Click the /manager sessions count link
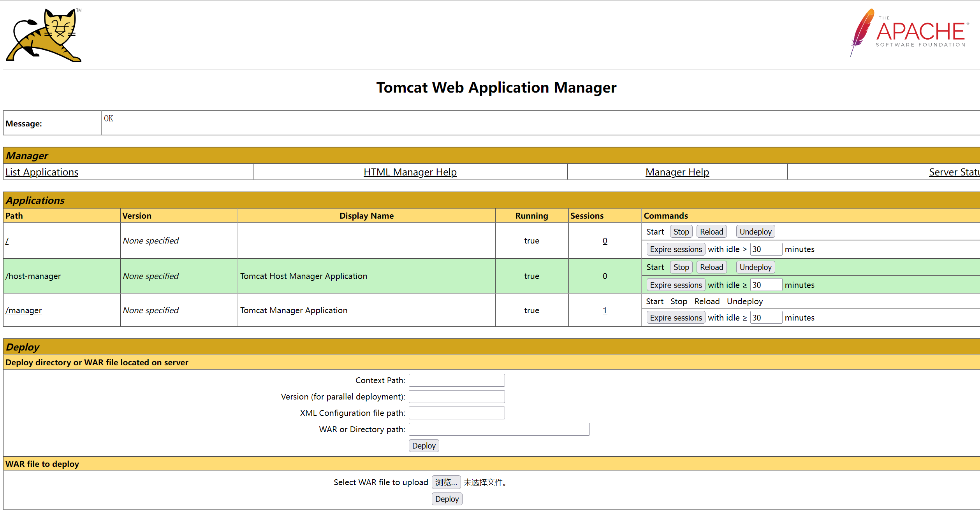The height and width of the screenshot is (510, 980). [x=604, y=310]
